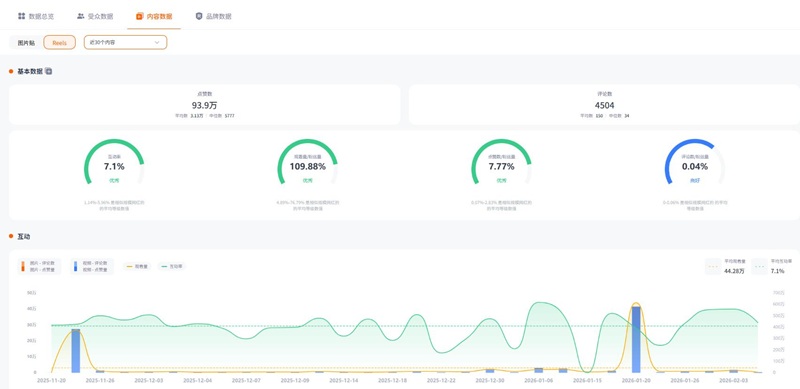Click the 2025-11-26 axis date label
800x389 pixels.
click(101, 380)
